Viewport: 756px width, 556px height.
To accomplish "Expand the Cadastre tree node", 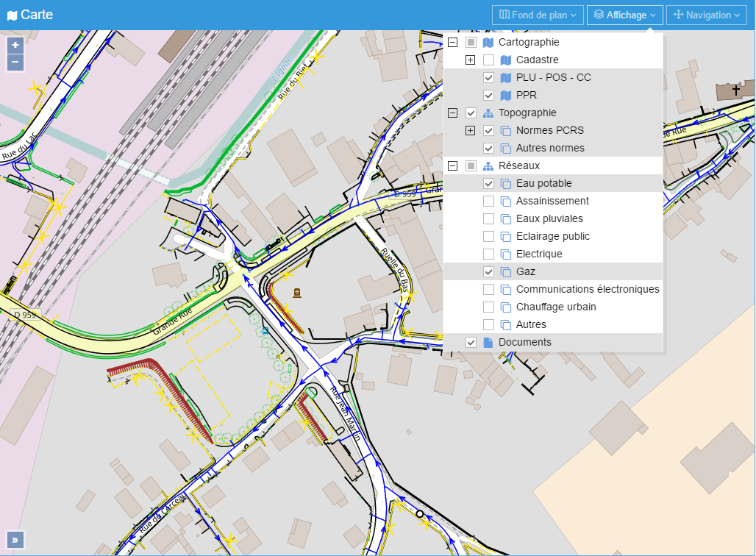I will [471, 60].
